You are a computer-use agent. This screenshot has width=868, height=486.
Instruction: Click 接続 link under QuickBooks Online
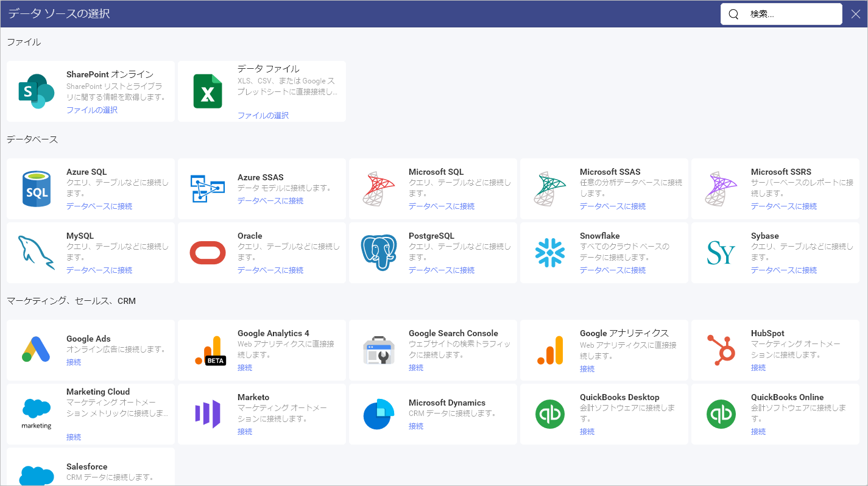tap(758, 432)
